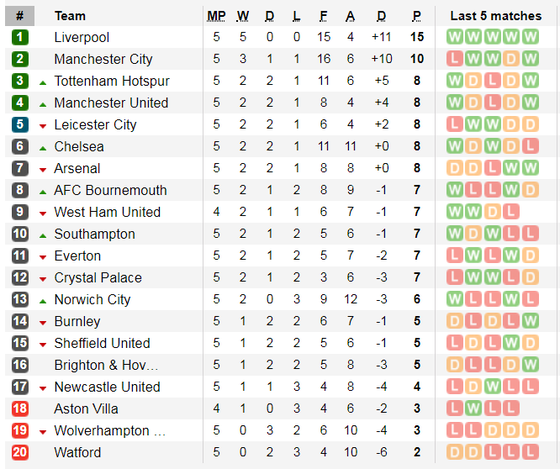Click West Ham United's last result, the red L badge

511,212
